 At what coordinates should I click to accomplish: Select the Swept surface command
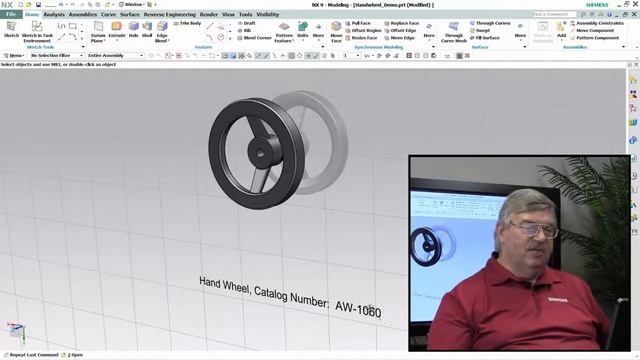click(480, 31)
